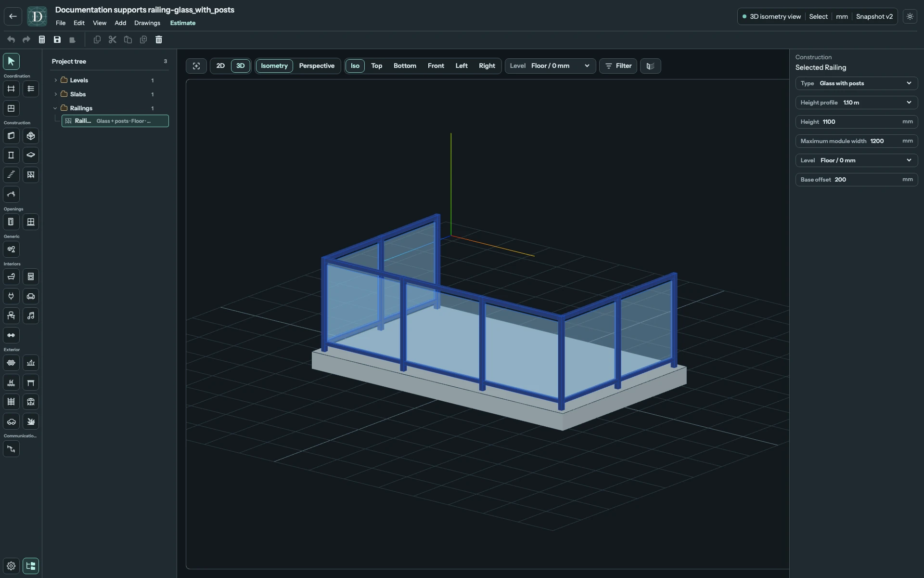Open the properties Level dropdown
This screenshot has height=578, width=924.
857,160
